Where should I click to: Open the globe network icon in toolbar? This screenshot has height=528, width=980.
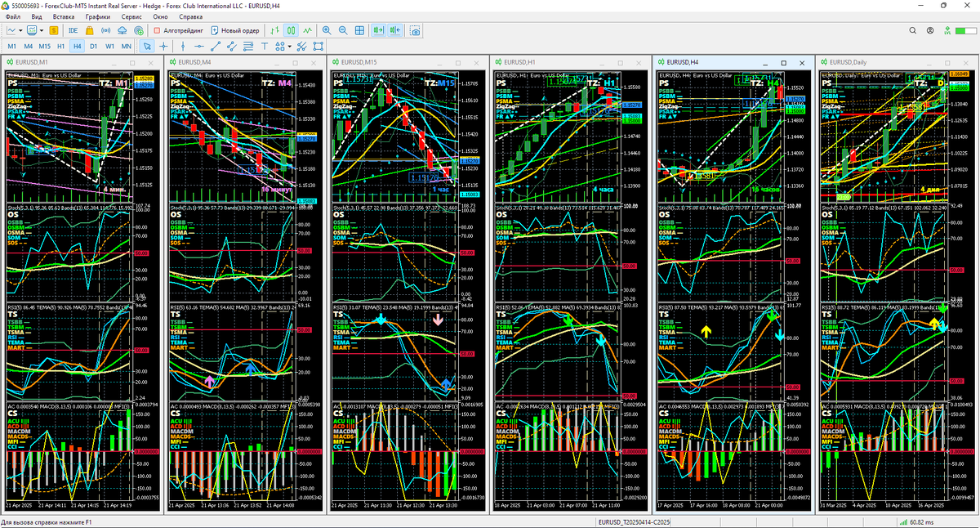coord(139,30)
